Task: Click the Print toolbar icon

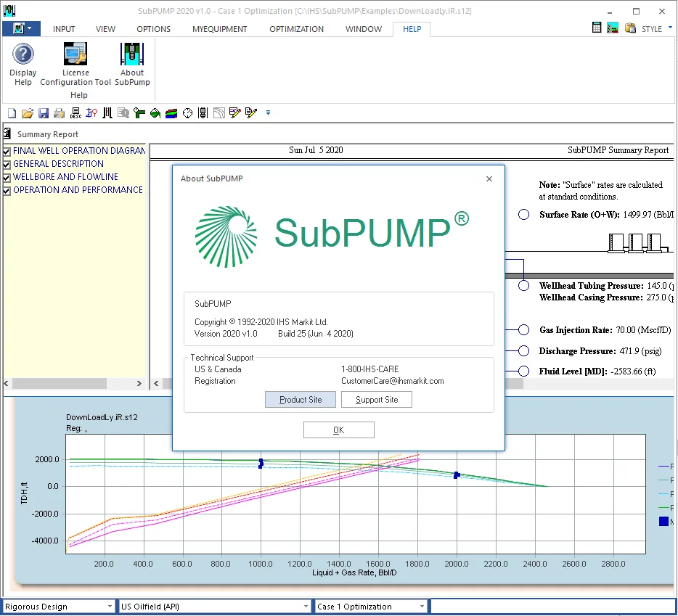Action: coord(60,113)
